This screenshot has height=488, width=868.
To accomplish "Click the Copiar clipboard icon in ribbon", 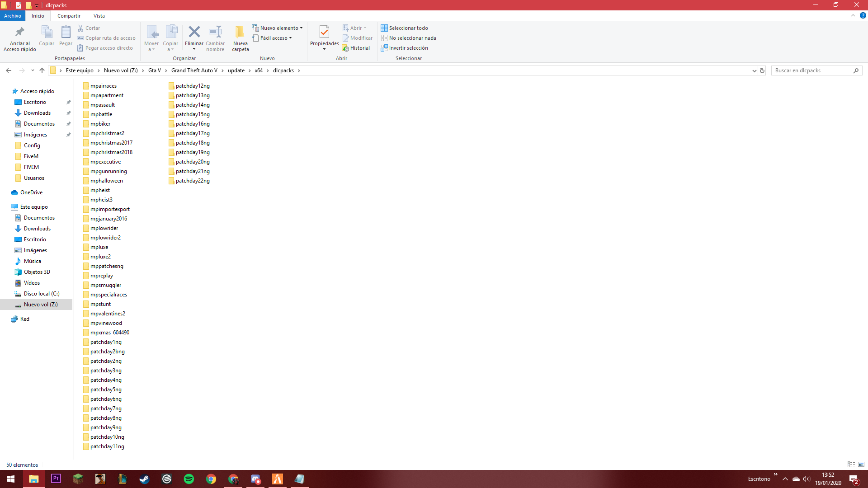I will [x=47, y=32].
